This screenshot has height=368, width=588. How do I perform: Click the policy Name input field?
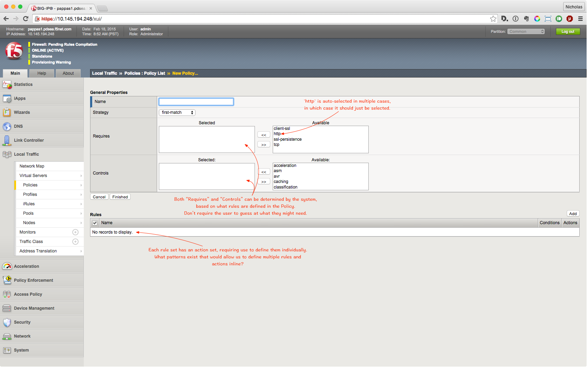coord(196,102)
